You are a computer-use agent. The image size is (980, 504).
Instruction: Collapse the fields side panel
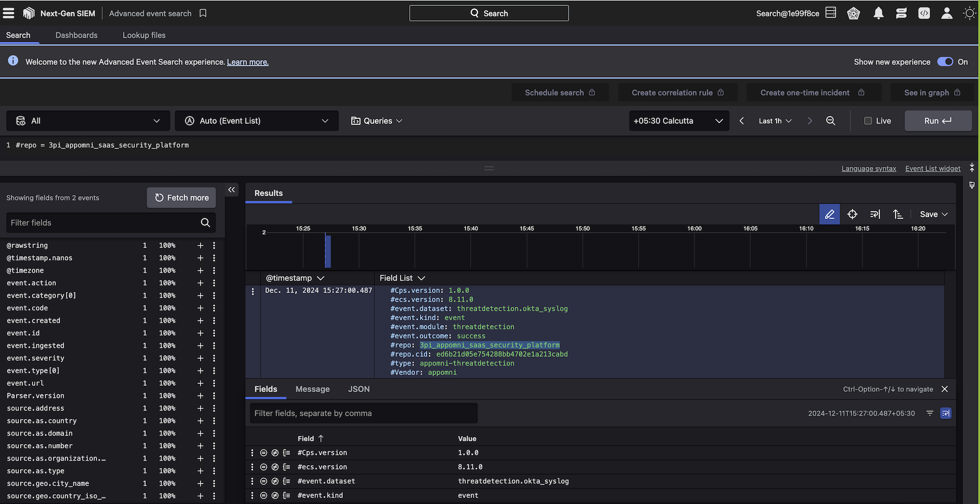(232, 190)
